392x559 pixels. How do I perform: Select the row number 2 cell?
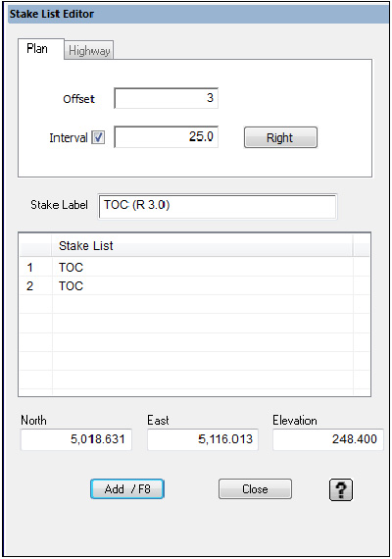click(35, 285)
